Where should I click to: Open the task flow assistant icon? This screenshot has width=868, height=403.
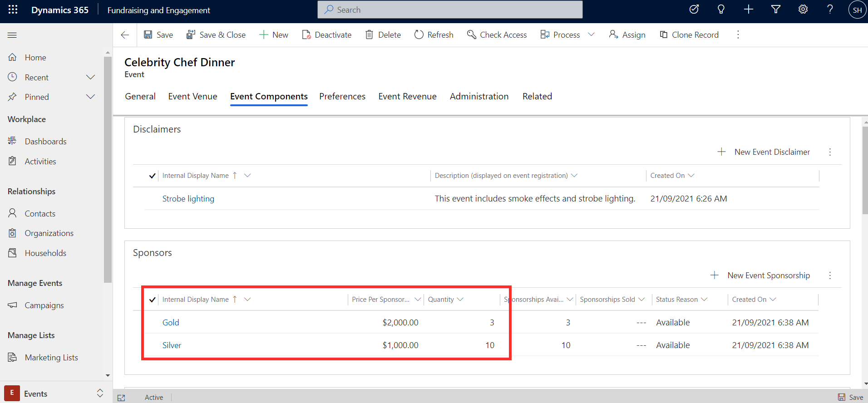(x=694, y=10)
